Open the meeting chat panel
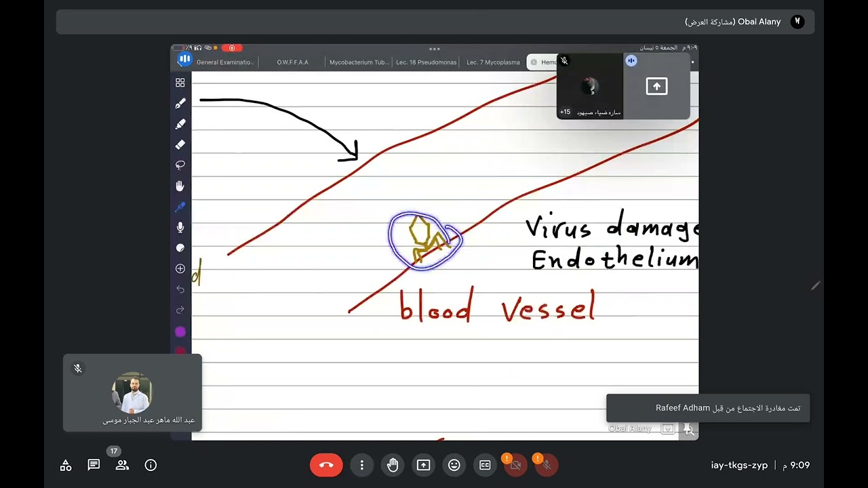This screenshot has width=868, height=488. coord(94,465)
